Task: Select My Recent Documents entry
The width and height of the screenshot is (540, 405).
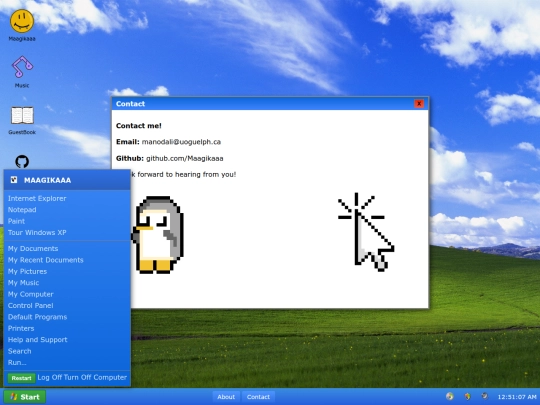Action: point(45,260)
